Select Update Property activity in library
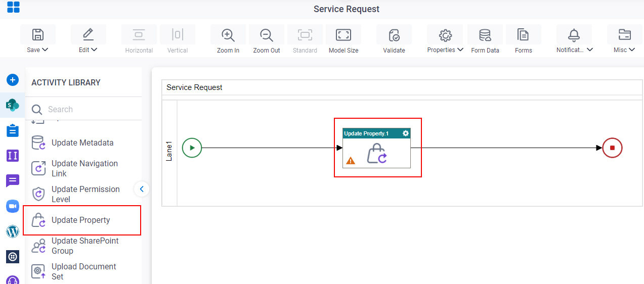 pyautogui.click(x=82, y=220)
